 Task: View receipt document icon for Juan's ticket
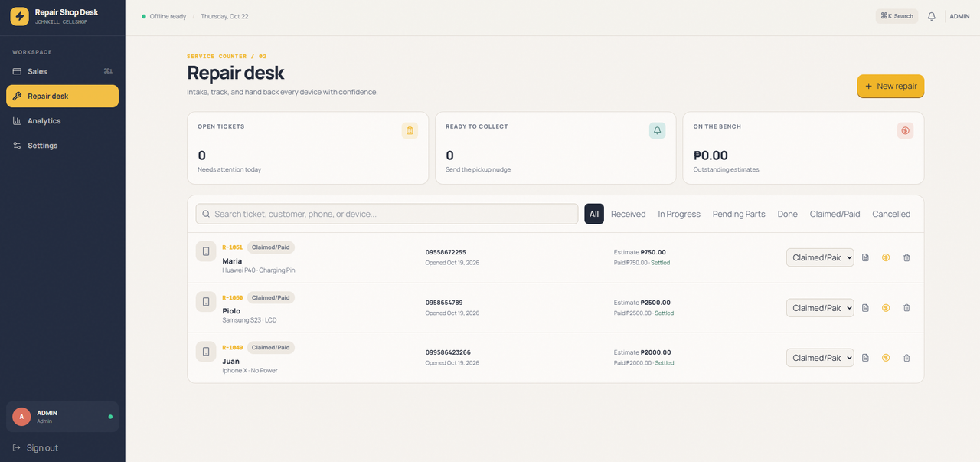coord(865,358)
